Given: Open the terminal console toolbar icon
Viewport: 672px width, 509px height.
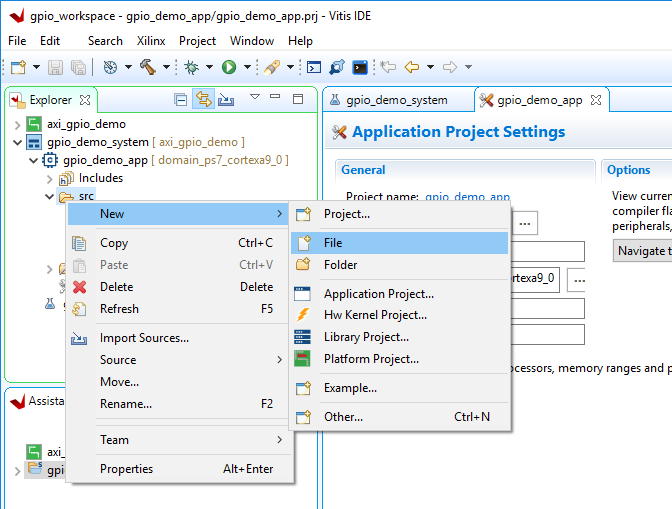Looking at the screenshot, I should click(x=360, y=67).
